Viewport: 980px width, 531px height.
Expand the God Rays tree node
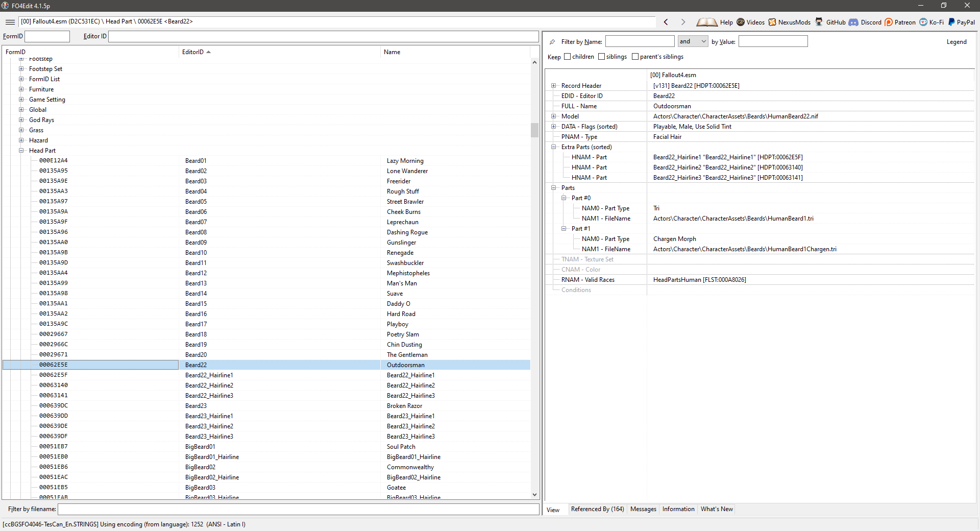[21, 120]
